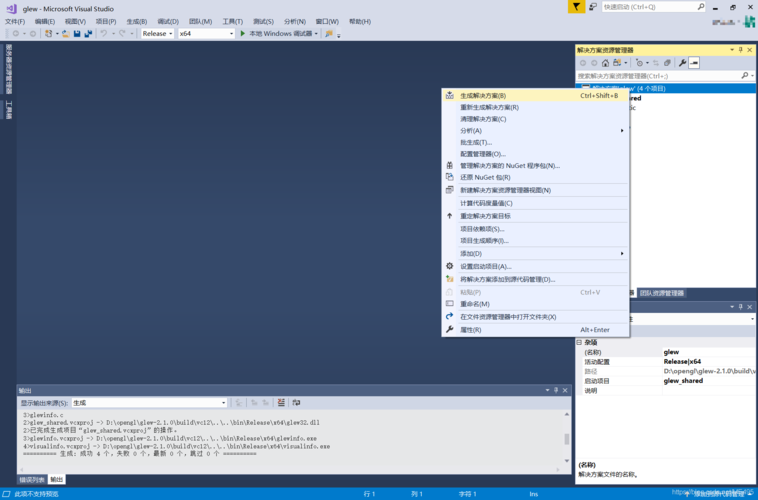The width and height of the screenshot is (758, 500).
Task: Click 项目依赖项(S)... menu entry
Action: coord(482,229)
